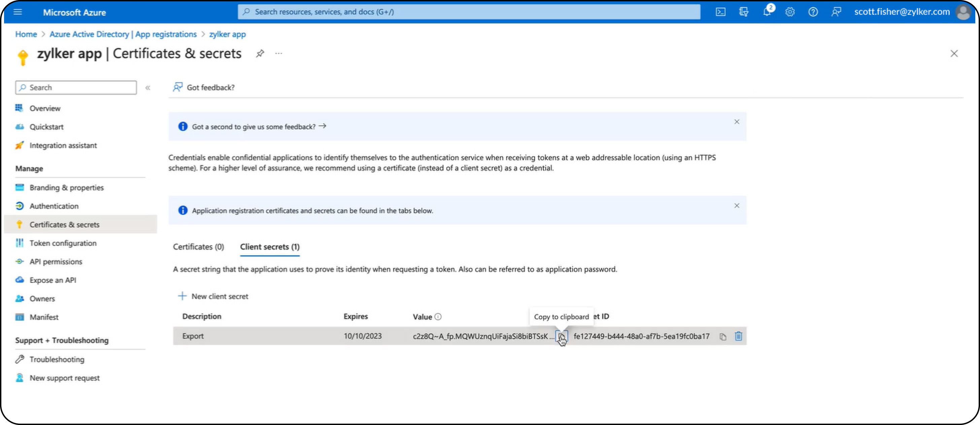Open Directories and subscriptions filter icon

[x=744, y=12]
